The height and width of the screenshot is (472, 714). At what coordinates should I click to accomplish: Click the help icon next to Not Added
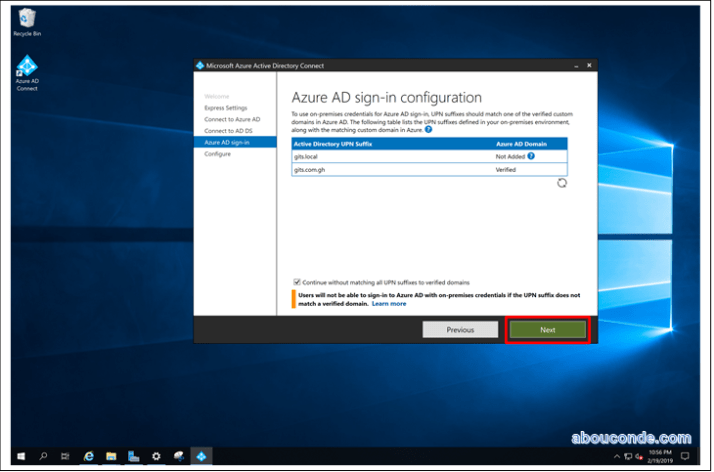click(531, 156)
